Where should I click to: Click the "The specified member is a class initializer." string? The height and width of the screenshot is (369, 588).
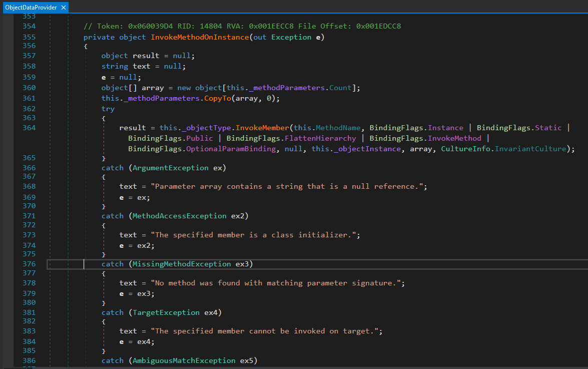253,235
